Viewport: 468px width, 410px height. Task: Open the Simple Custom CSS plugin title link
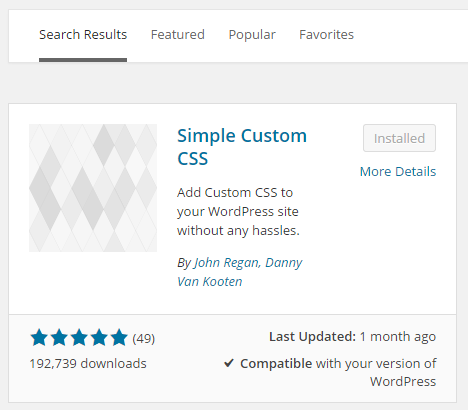click(x=242, y=147)
